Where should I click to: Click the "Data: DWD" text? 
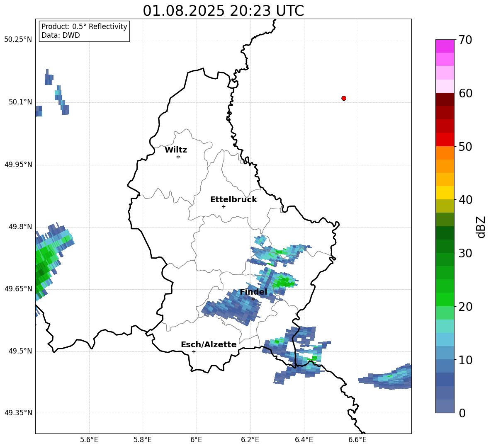[x=61, y=35]
